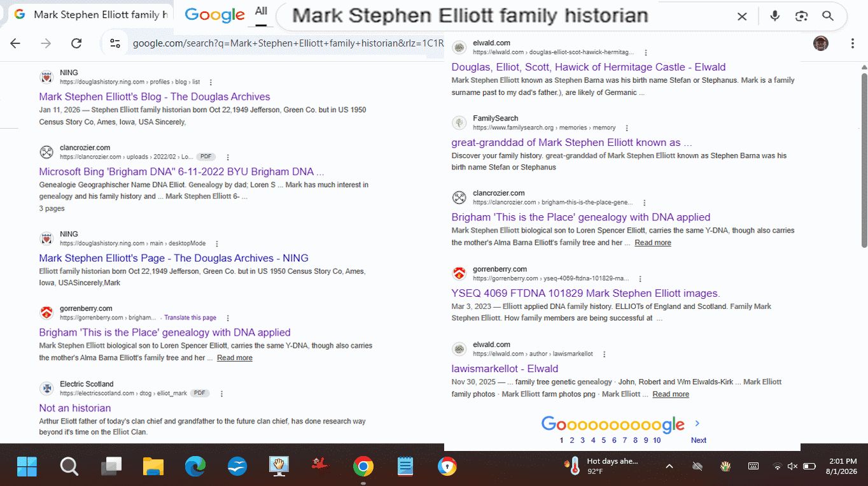The image size is (868, 486).
Task: Open the Notepad taskbar icon
Action: (405, 467)
